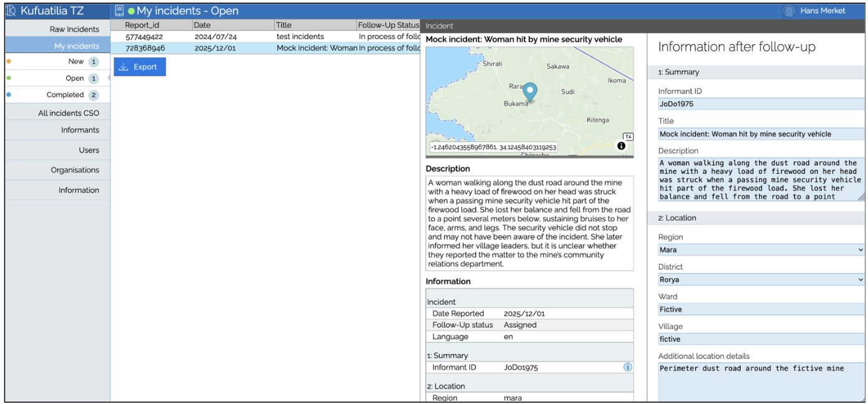The height and width of the screenshot is (404, 868).
Task: Click the Hans Merket user name
Action: point(822,11)
